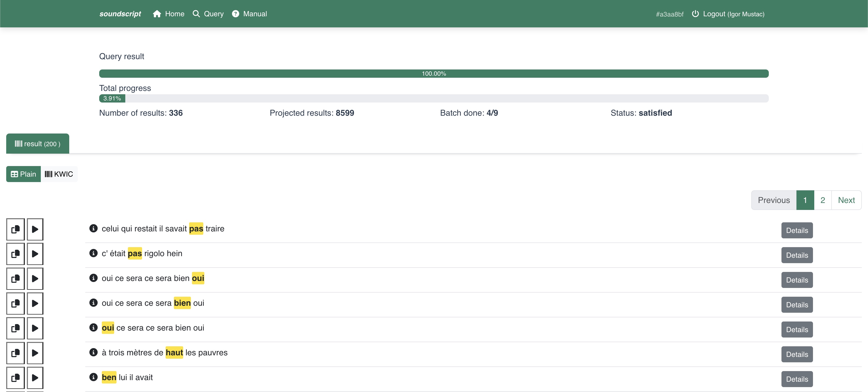Switch to KWIC view
The width and height of the screenshot is (868, 392).
pos(59,174)
